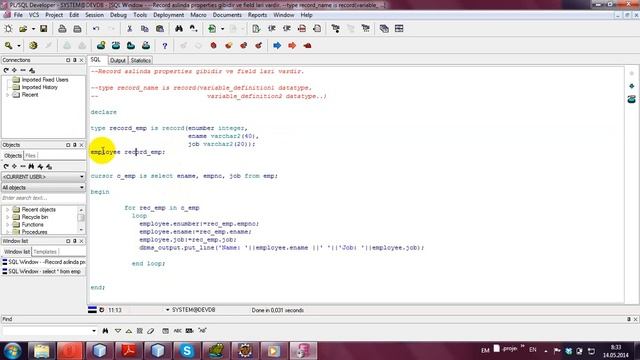Select SQL Window - Record aslinda entry
The image size is (640, 360).
point(43,262)
